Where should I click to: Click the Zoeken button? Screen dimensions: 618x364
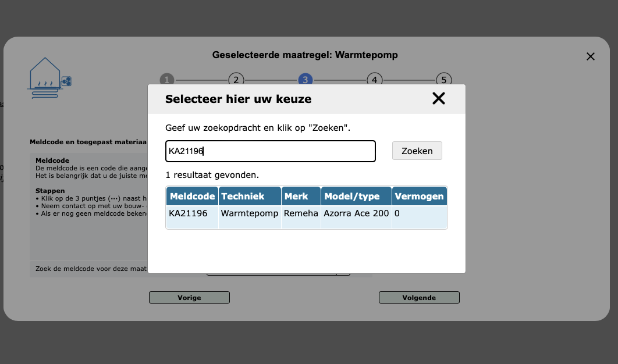point(417,151)
